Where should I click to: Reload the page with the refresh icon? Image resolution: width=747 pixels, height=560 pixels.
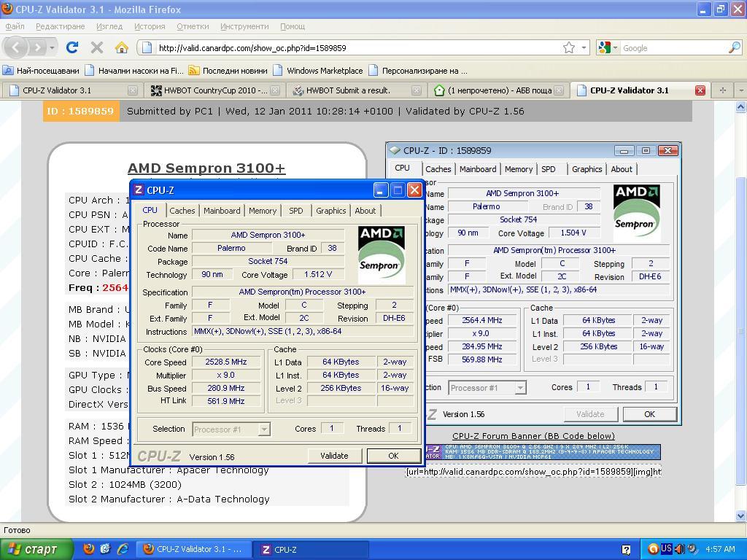72,47
